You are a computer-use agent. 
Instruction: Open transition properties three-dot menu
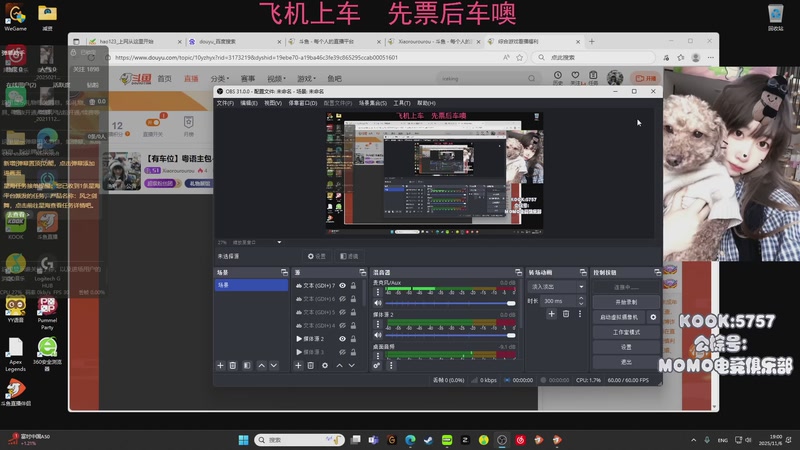click(580, 314)
